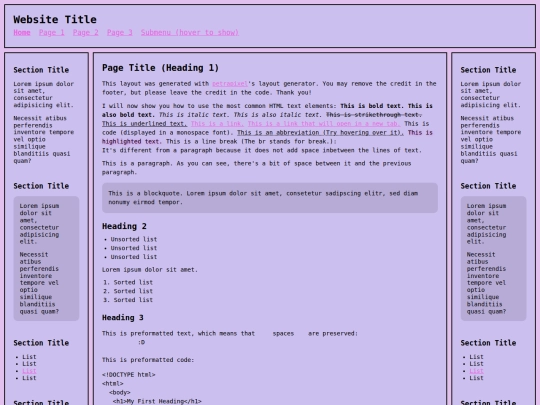Click the rounded quote box in right sidebar
The image size is (540, 405).
pyautogui.click(x=493, y=259)
